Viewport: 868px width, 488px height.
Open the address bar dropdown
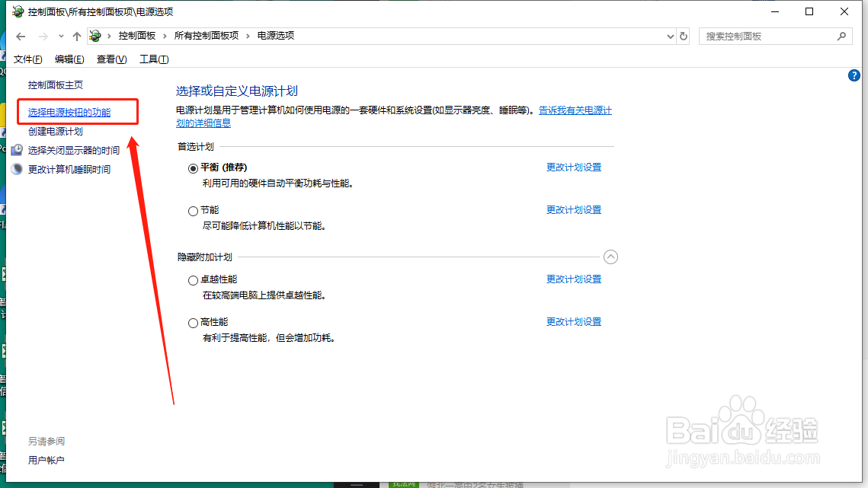pyautogui.click(x=669, y=36)
